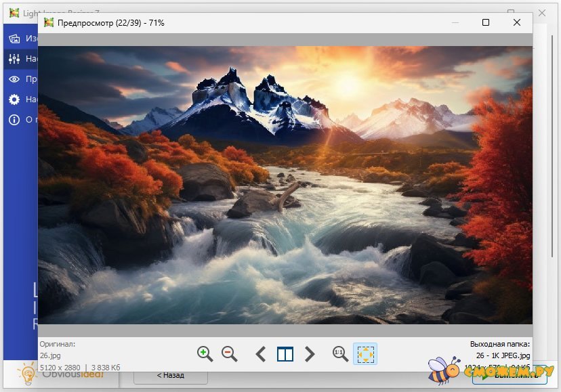Maximize the Предпросмотр preview window
This screenshot has height=392, width=561.
pos(486,22)
